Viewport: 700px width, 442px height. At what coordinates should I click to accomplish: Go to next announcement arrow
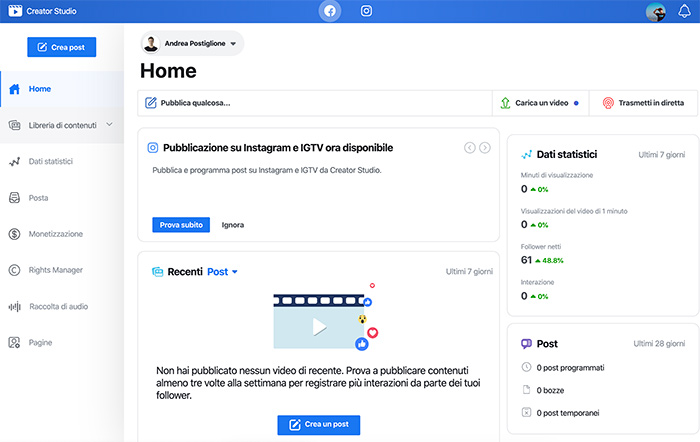point(485,148)
